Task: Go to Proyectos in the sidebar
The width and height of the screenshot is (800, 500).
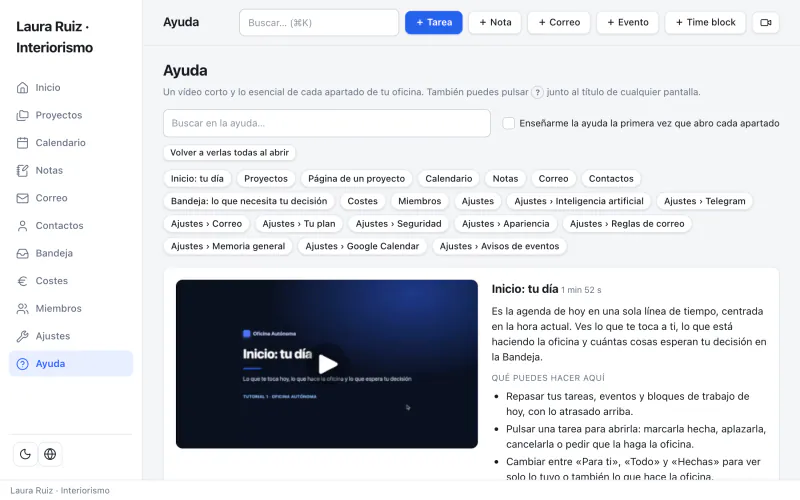Action: (71, 115)
